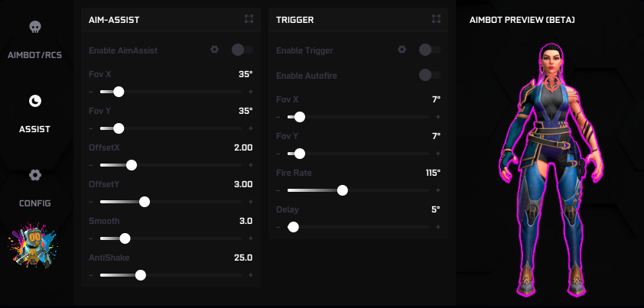Click the gear icon above the CONFIG label

coord(34,175)
